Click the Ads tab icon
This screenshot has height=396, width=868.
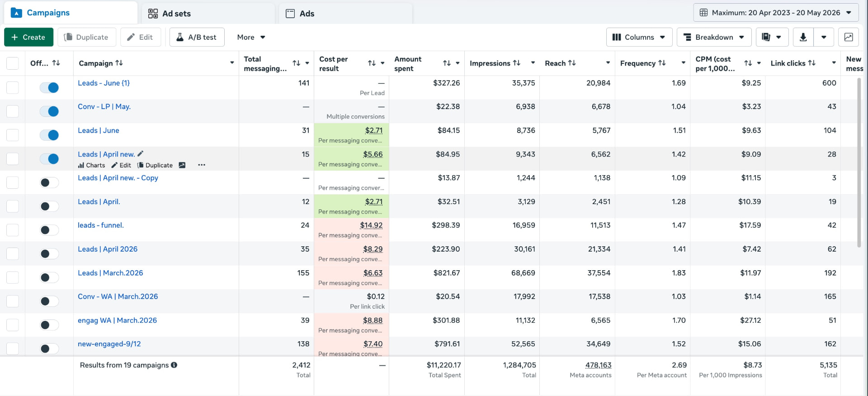[290, 14]
